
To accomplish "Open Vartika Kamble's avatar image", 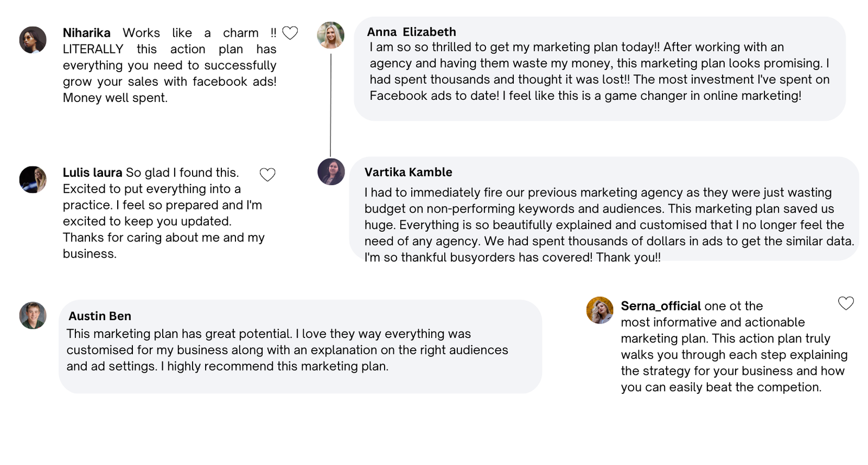I will coord(331,171).
